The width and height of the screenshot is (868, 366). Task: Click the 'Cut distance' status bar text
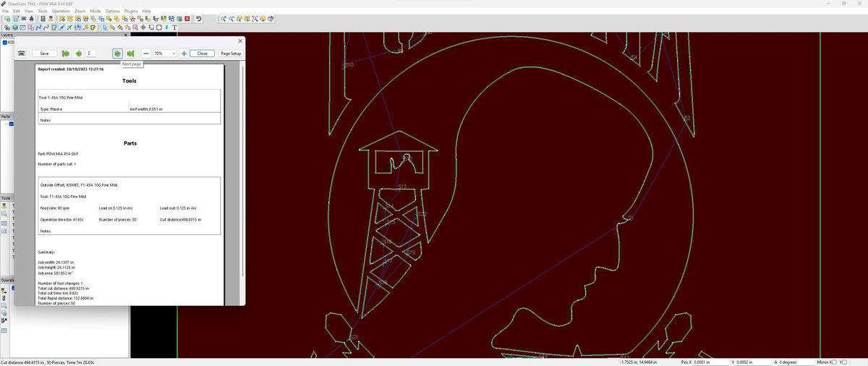coord(47,362)
